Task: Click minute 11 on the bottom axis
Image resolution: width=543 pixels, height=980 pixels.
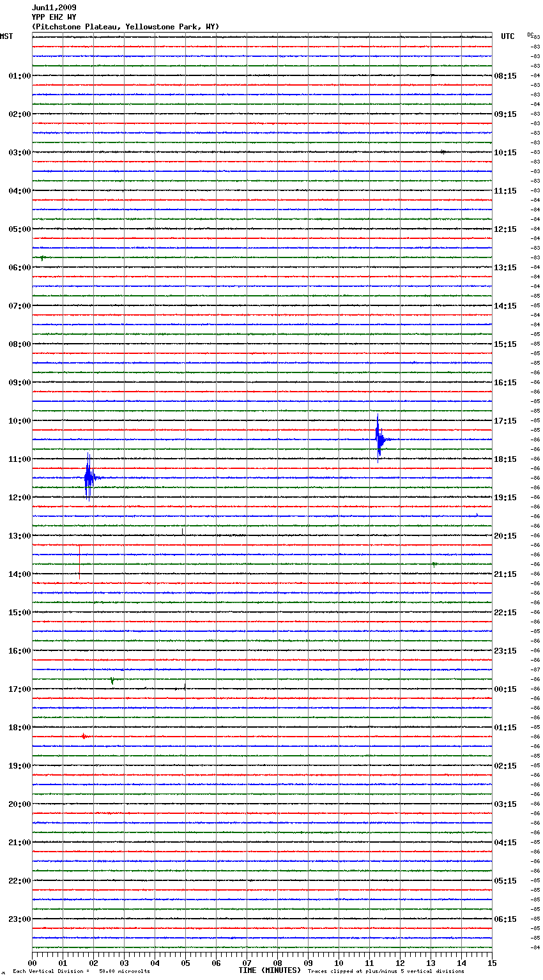Action: [x=369, y=963]
